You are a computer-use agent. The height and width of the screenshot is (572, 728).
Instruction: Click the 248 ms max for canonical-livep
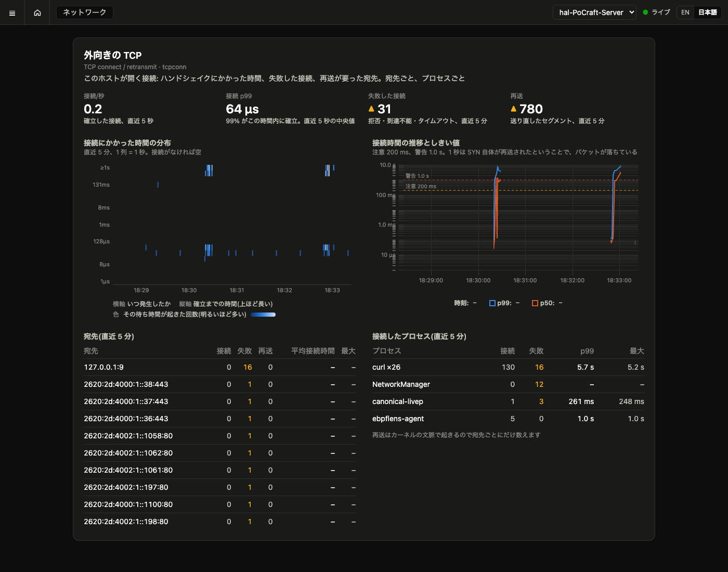[632, 401]
